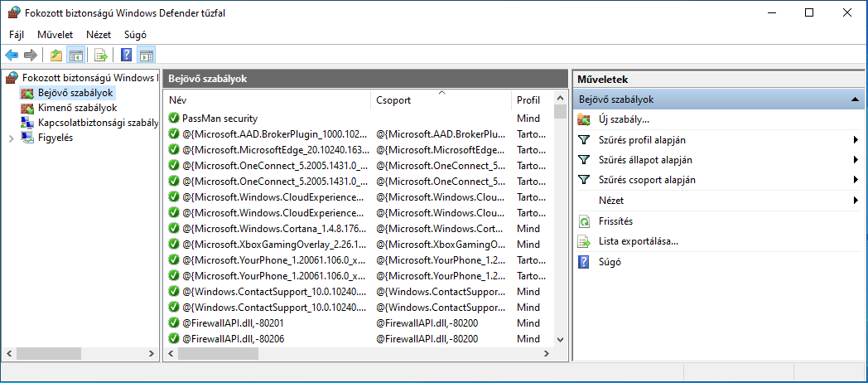Click the rules list scroll up arrow
The height and width of the screenshot is (383, 868).
click(x=560, y=98)
